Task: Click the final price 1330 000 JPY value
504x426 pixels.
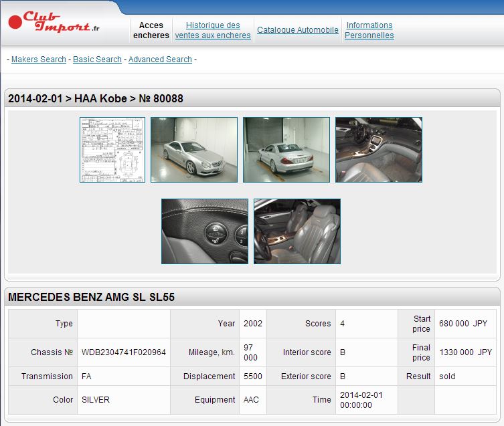Action: [465, 352]
